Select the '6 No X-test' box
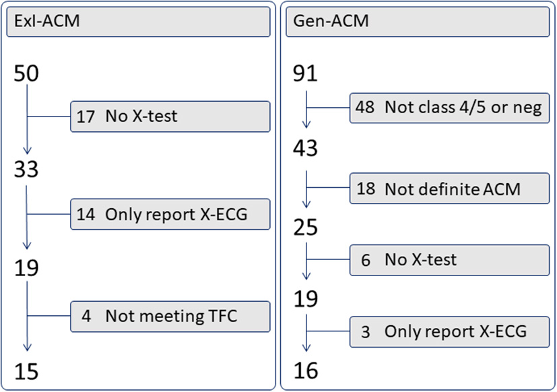Viewport: 557px width, 392px height. (x=449, y=259)
